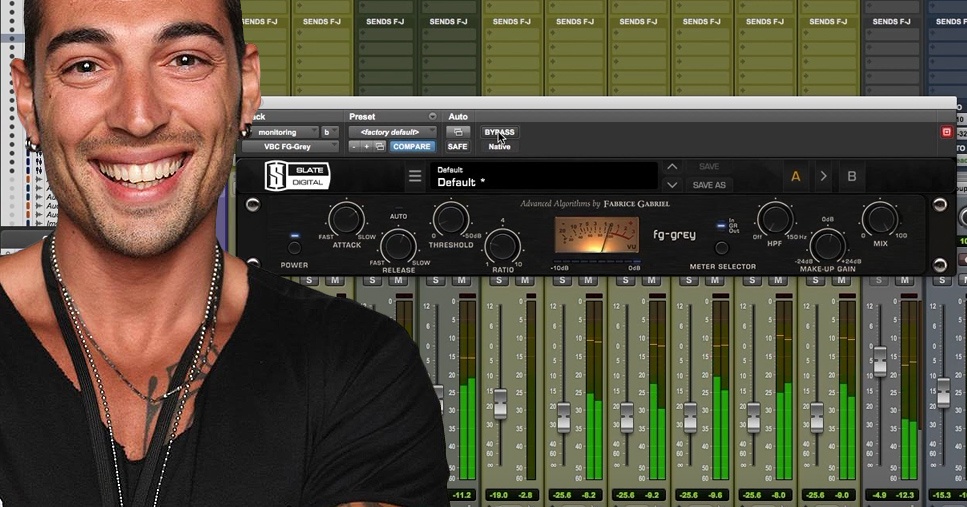
Task: Switch to the A settings slot
Action: pyautogui.click(x=796, y=177)
